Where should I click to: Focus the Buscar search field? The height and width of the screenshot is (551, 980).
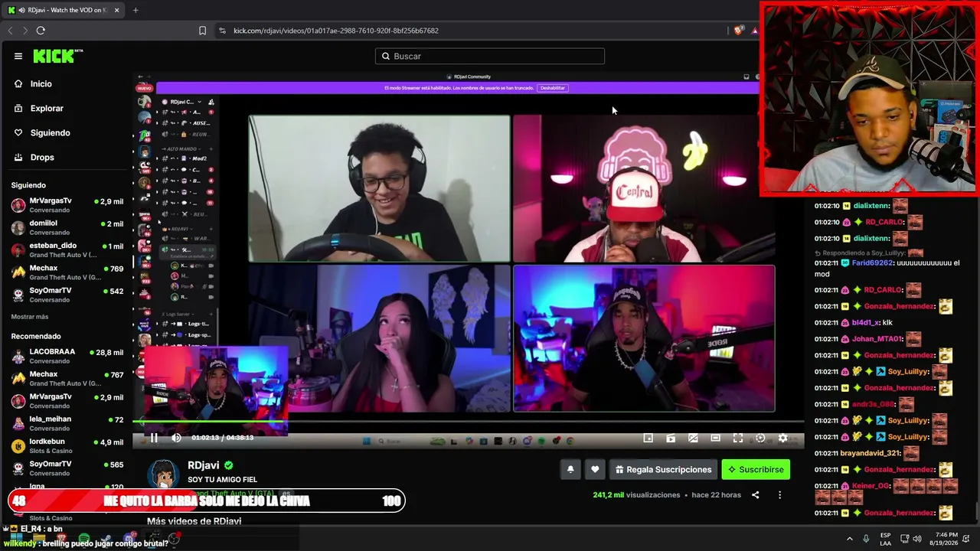pyautogui.click(x=490, y=56)
